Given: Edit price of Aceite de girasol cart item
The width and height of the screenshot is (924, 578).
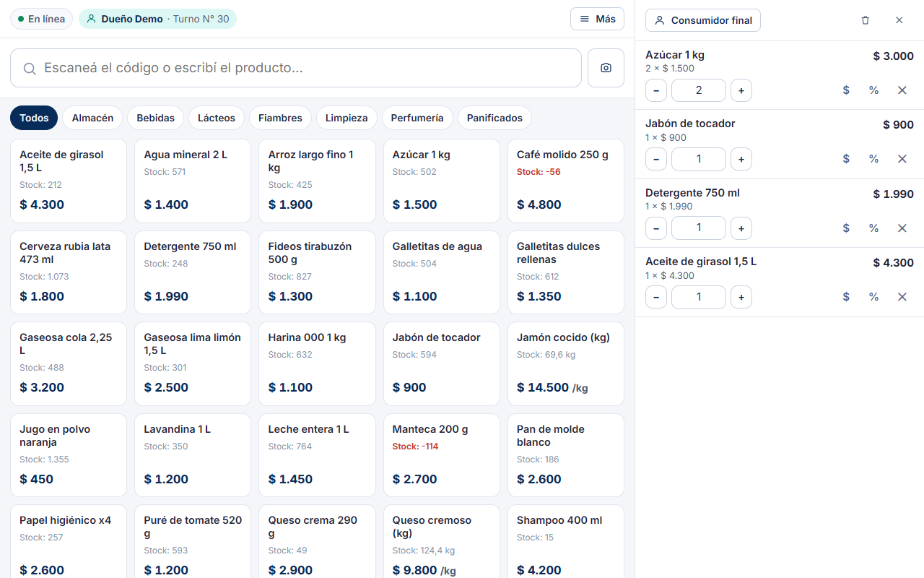Looking at the screenshot, I should coord(846,297).
